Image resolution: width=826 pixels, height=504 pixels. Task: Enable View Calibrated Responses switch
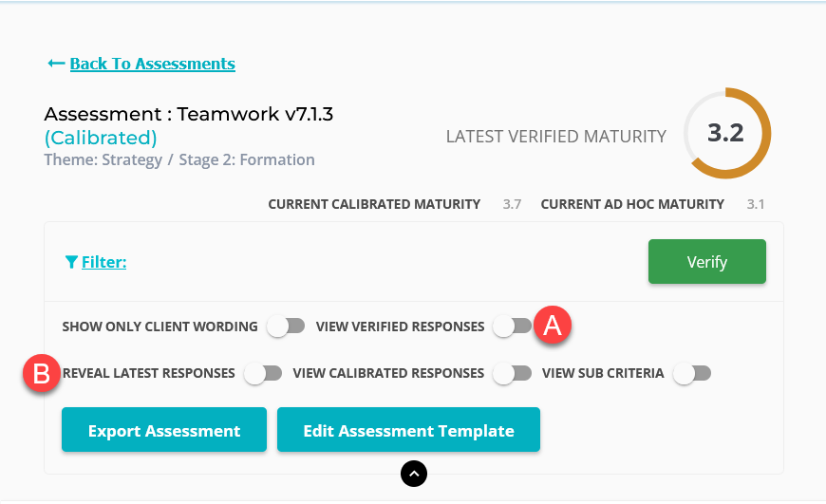pyautogui.click(x=512, y=373)
